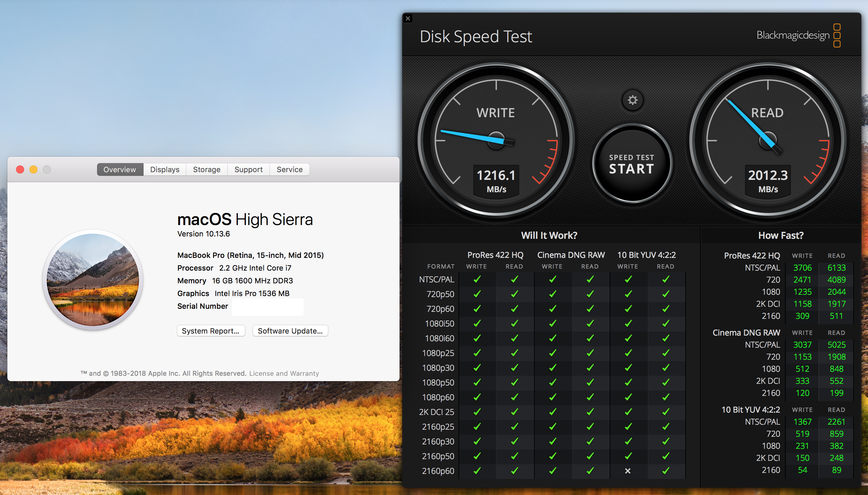The image size is (868, 495).
Task: Click 10 Bit YUV NTSC/PAL write value 1367
Action: 802,422
